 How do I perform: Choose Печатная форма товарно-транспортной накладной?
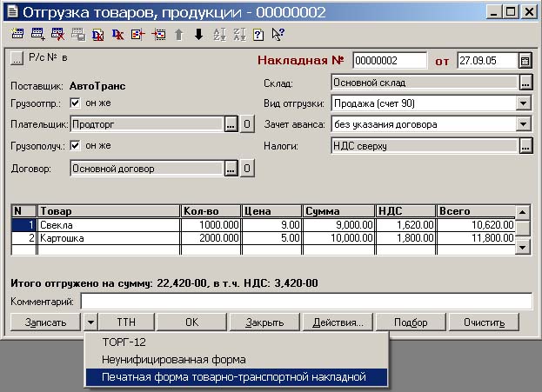[237, 377]
